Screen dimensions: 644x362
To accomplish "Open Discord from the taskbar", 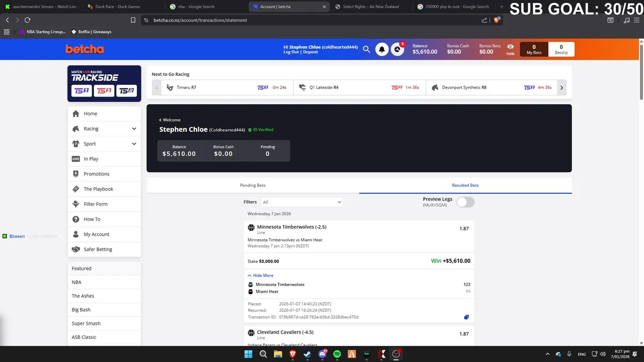I will [323, 354].
